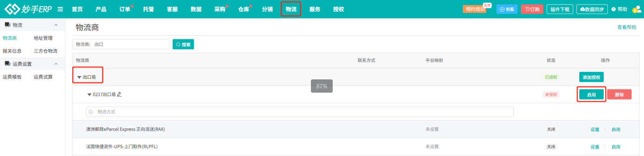Select 物流商 in the sidebar
Screen dimensions: 644x156
[x=10, y=38]
